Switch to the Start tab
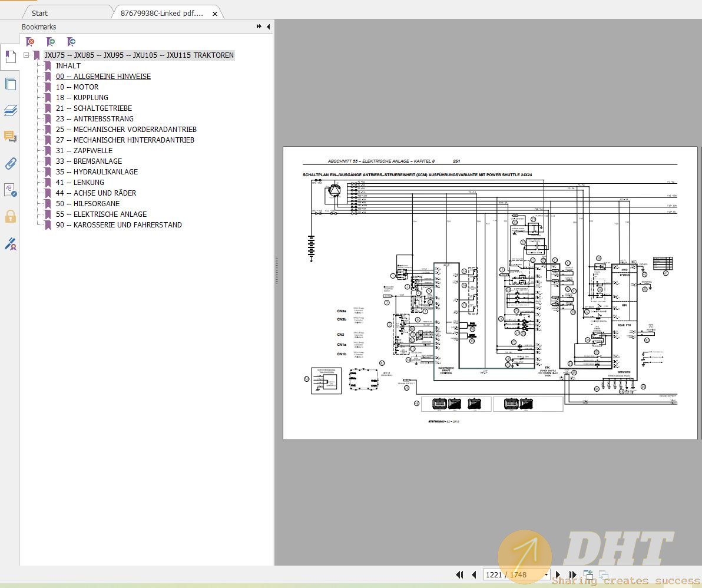This screenshot has height=588, width=702. pos(39,12)
